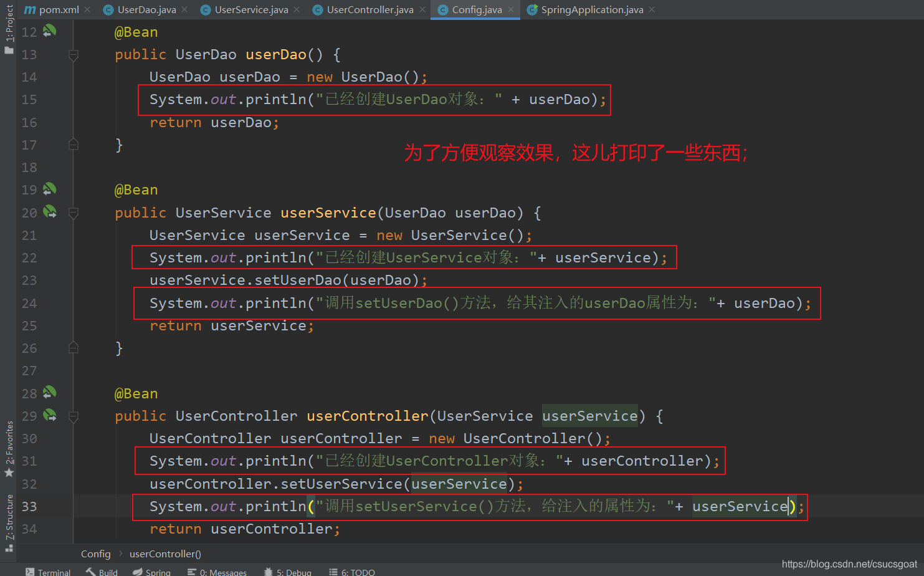
Task: Click the class icon on the Config.java tab
Action: pos(443,9)
